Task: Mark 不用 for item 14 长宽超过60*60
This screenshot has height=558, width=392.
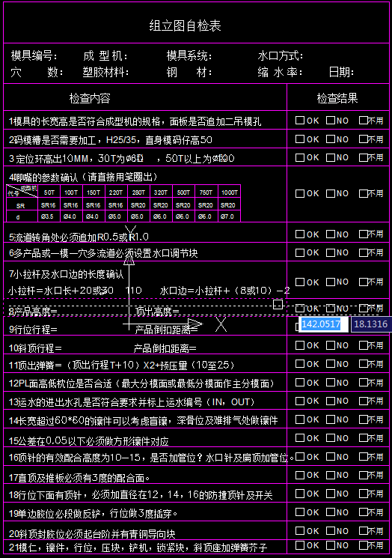Action: point(363,419)
